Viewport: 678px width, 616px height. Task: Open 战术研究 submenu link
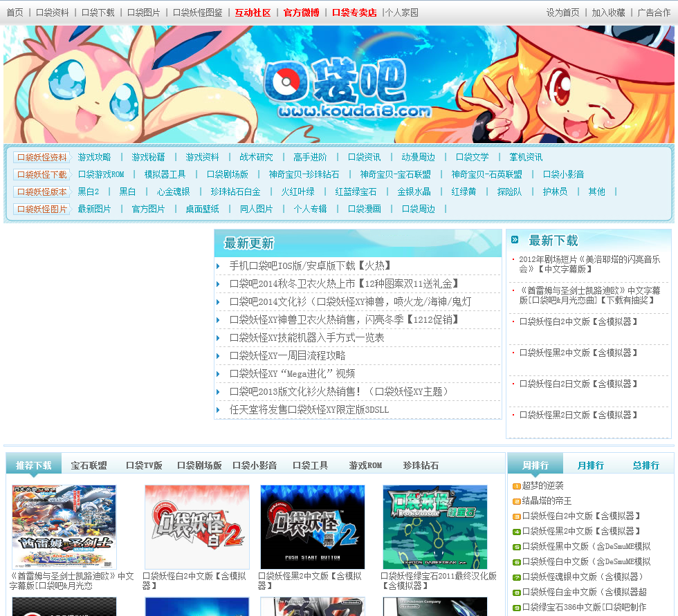point(256,157)
